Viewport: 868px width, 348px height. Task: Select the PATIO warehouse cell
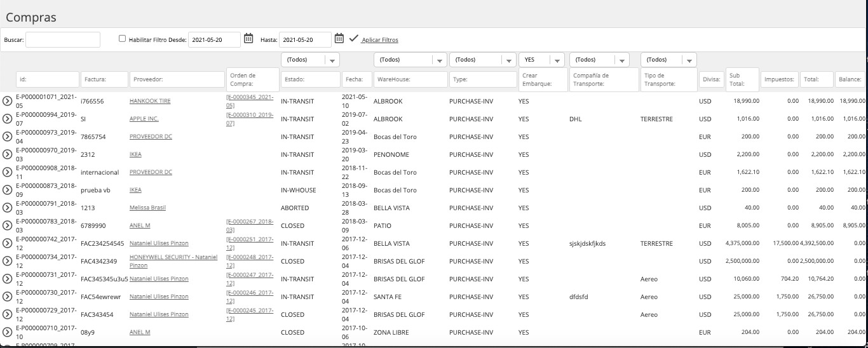382,225
